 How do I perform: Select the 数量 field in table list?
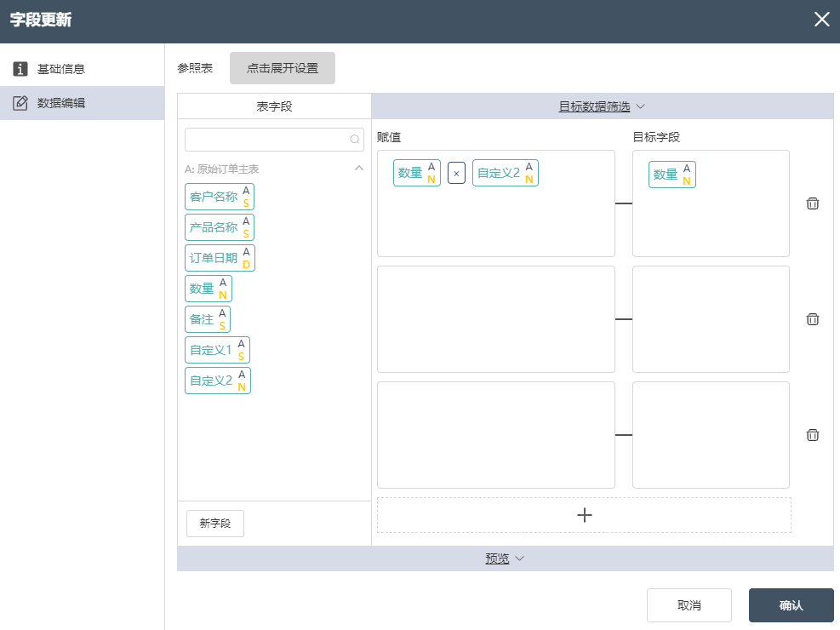coord(208,289)
